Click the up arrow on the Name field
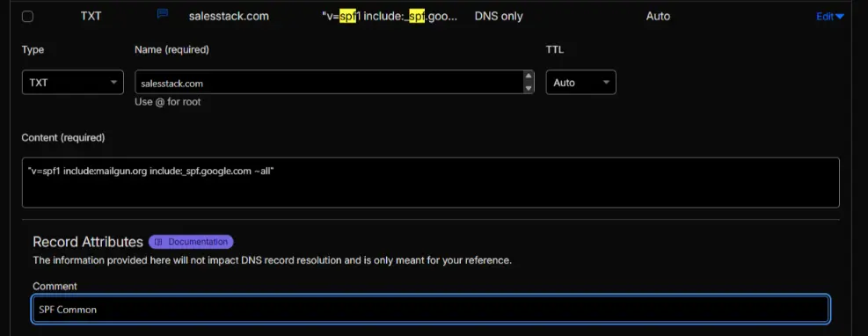868x336 pixels. [x=529, y=77]
